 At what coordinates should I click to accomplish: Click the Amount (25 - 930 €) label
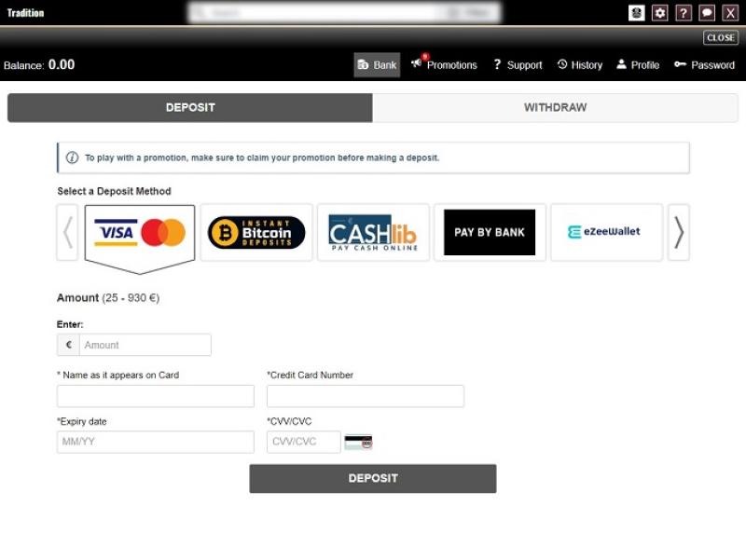tap(108, 297)
